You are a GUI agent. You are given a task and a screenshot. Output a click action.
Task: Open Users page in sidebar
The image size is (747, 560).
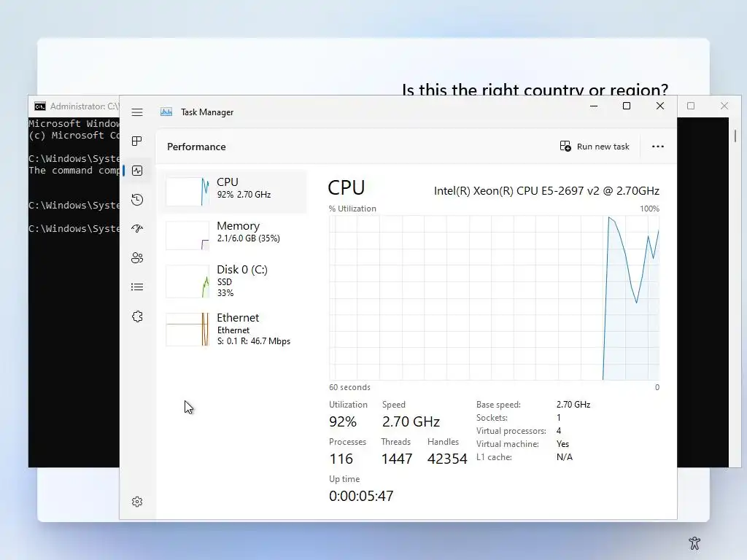click(137, 257)
